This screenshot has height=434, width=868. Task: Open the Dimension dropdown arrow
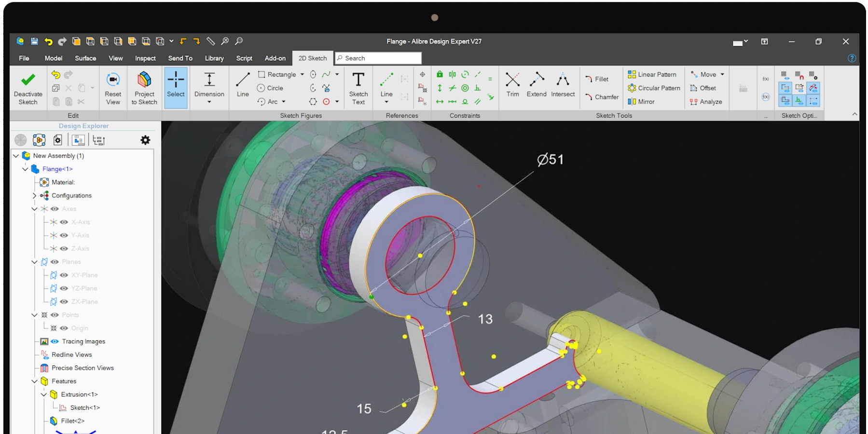pos(209,102)
